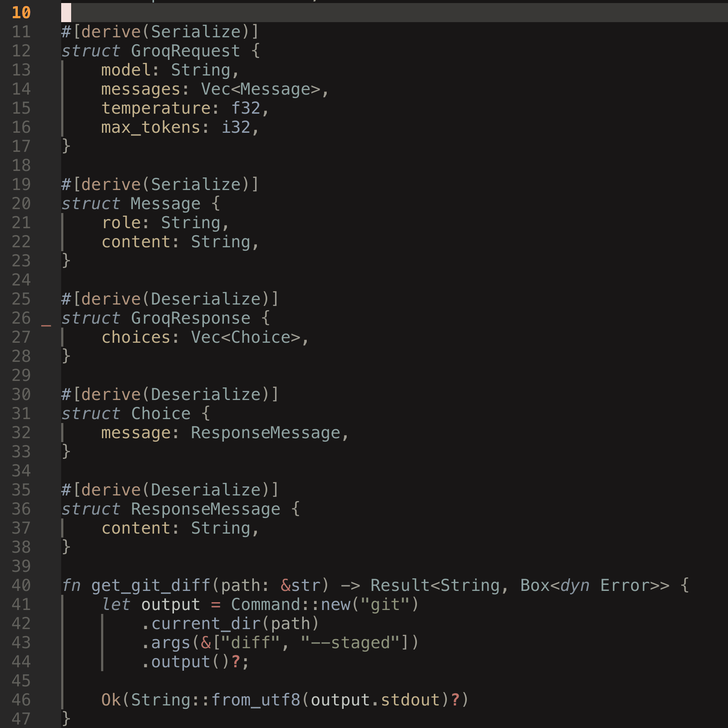Select the Deserialize attribute above GroqResponse
The image size is (728, 728).
(170, 298)
